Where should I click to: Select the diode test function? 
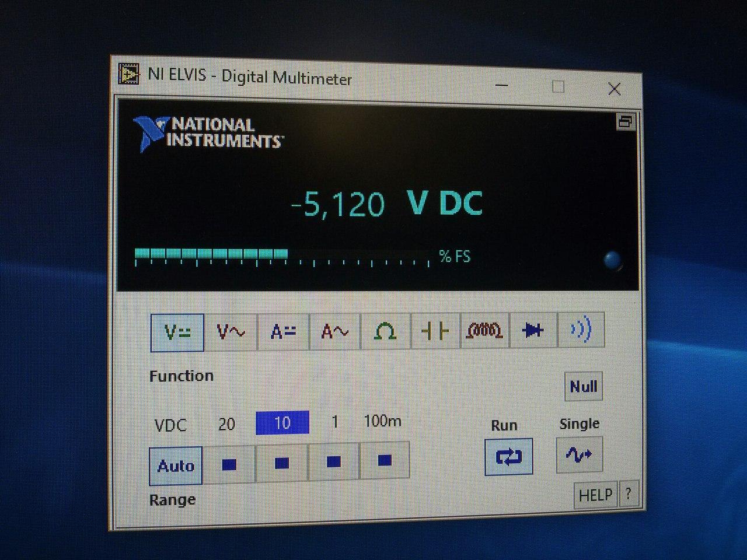pyautogui.click(x=533, y=331)
